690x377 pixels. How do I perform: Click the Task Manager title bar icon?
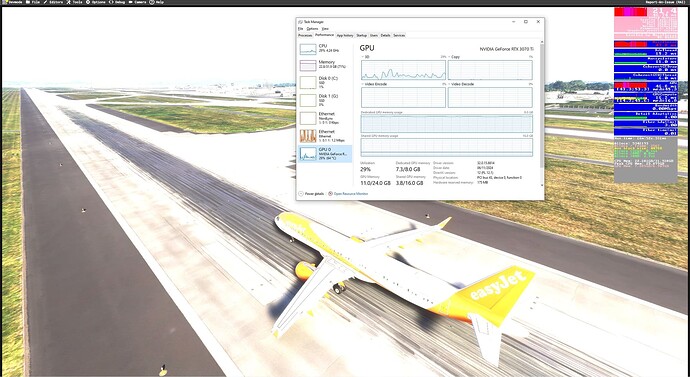tap(300, 22)
